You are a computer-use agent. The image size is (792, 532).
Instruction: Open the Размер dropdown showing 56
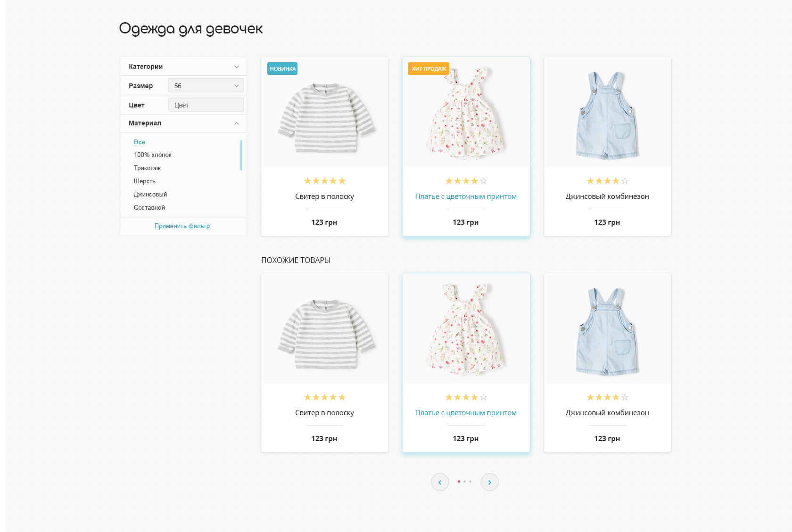click(x=206, y=86)
